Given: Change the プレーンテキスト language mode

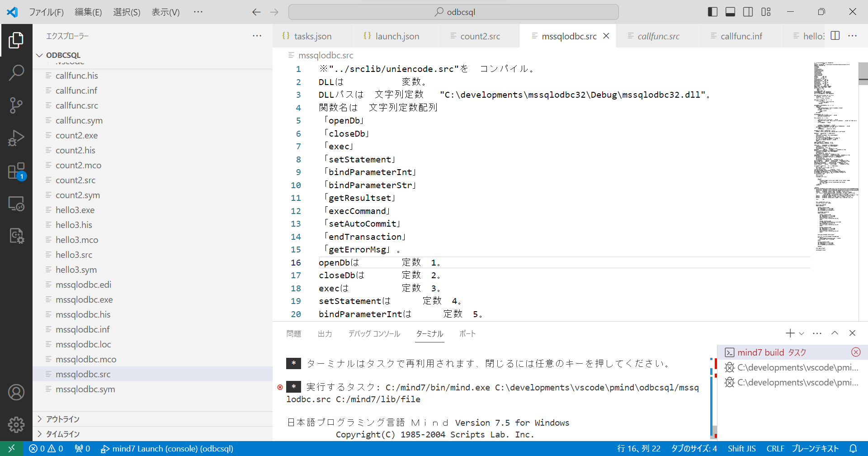Looking at the screenshot, I should coord(815,448).
